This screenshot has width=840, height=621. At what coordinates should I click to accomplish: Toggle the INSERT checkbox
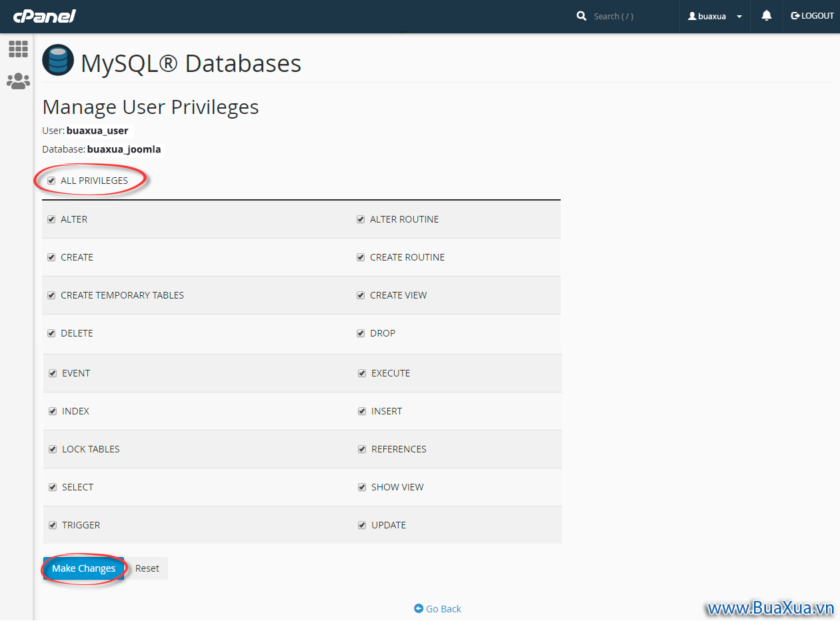tap(362, 411)
